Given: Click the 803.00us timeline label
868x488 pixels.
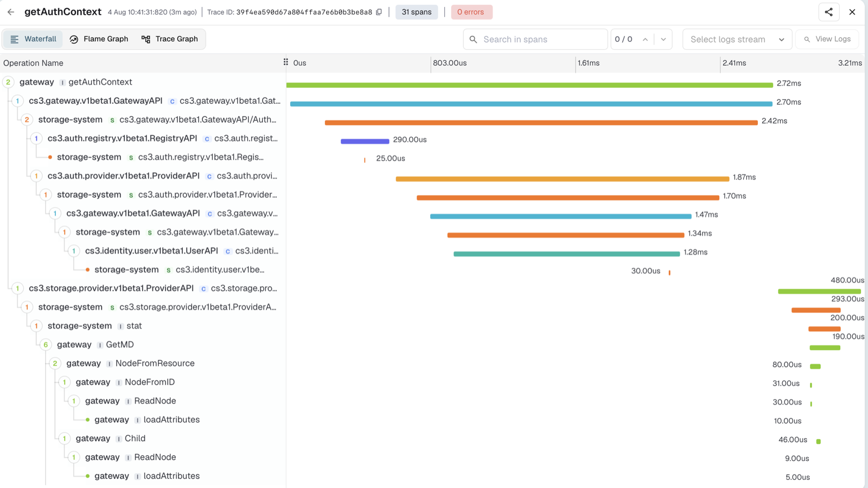Looking at the screenshot, I should click(450, 63).
